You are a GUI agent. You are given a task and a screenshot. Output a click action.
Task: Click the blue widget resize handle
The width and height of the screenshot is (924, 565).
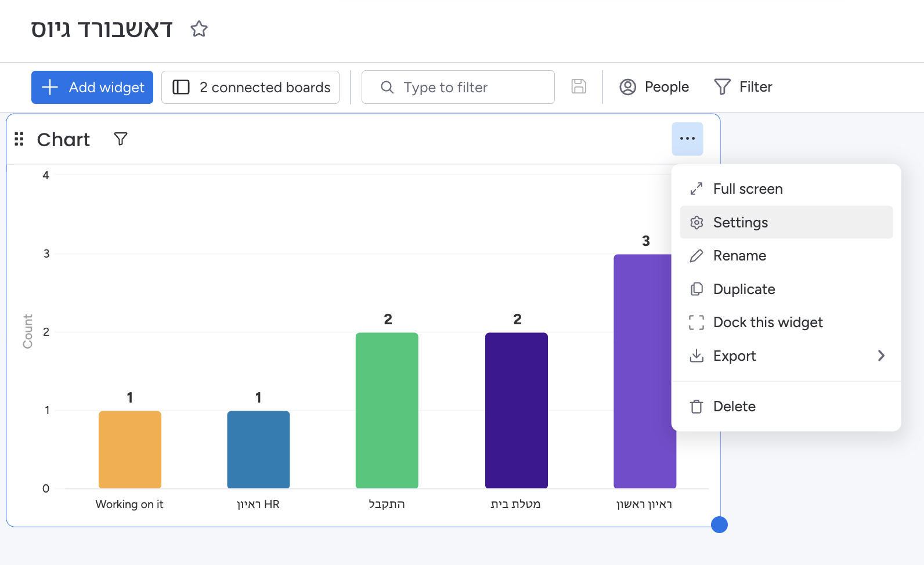719,524
